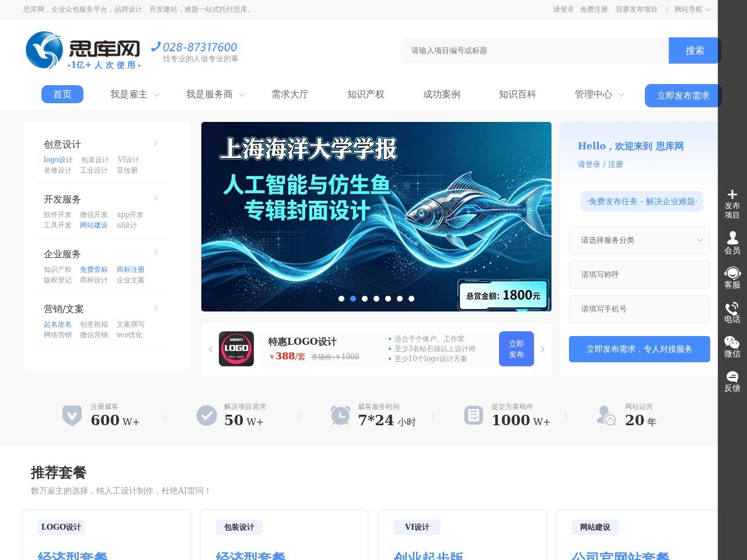Click the document icon beside 提交方案稿件

[473, 415]
